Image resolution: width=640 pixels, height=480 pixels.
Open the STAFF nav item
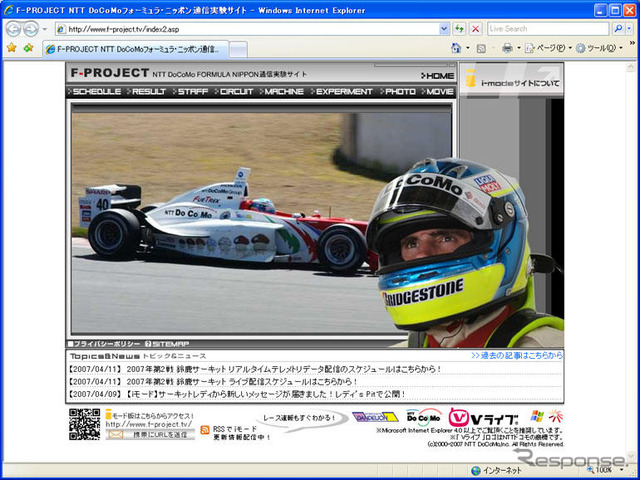tap(191, 91)
